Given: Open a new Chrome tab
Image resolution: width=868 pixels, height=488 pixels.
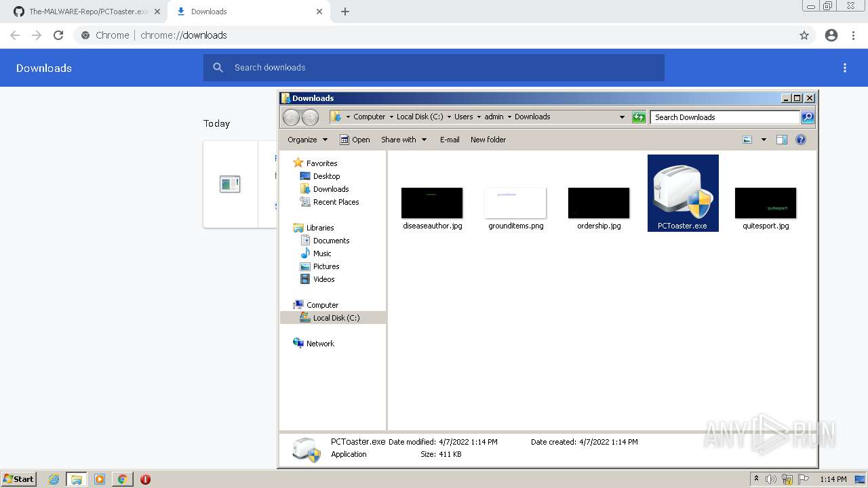Looking at the screenshot, I should 345,12.
